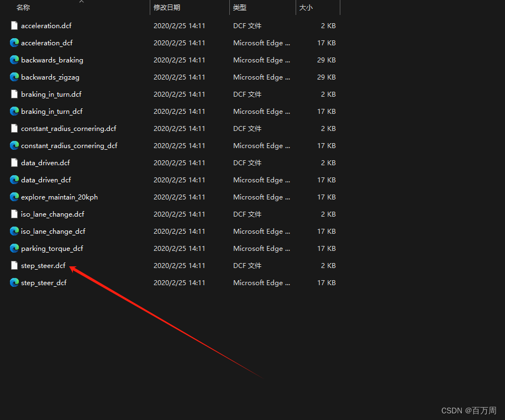505x420 pixels.
Task: Click the 29 KB size of backwards_zigzag
Action: [x=326, y=77]
